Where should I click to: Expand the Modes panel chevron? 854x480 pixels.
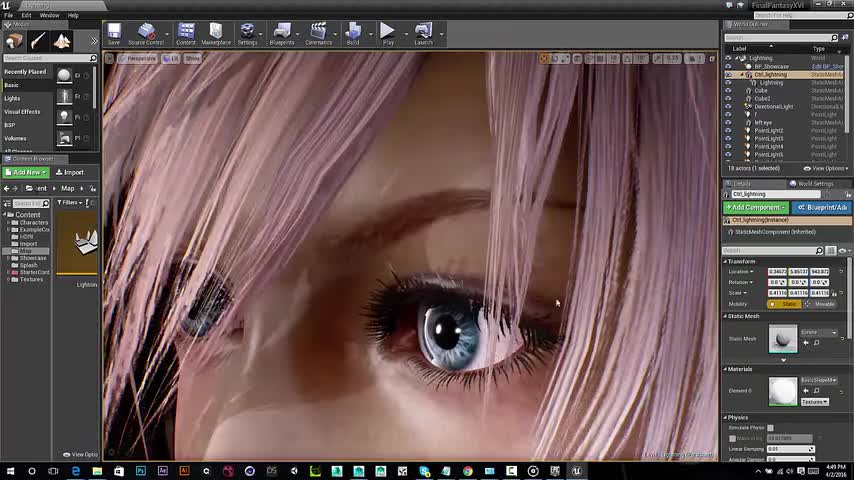(94, 41)
